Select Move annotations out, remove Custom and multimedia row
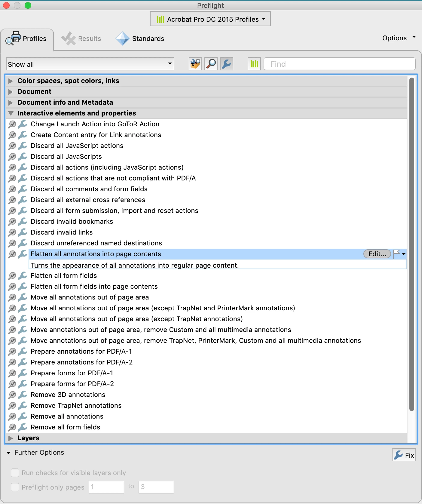The width and height of the screenshot is (422, 504). (161, 330)
